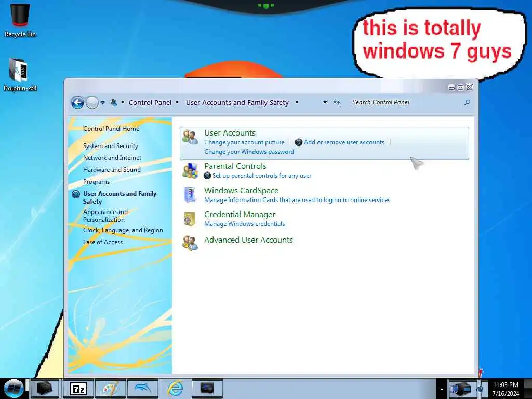Click the taskbar clock showing 11:03 PM
This screenshot has width=532, height=399.
click(x=506, y=389)
